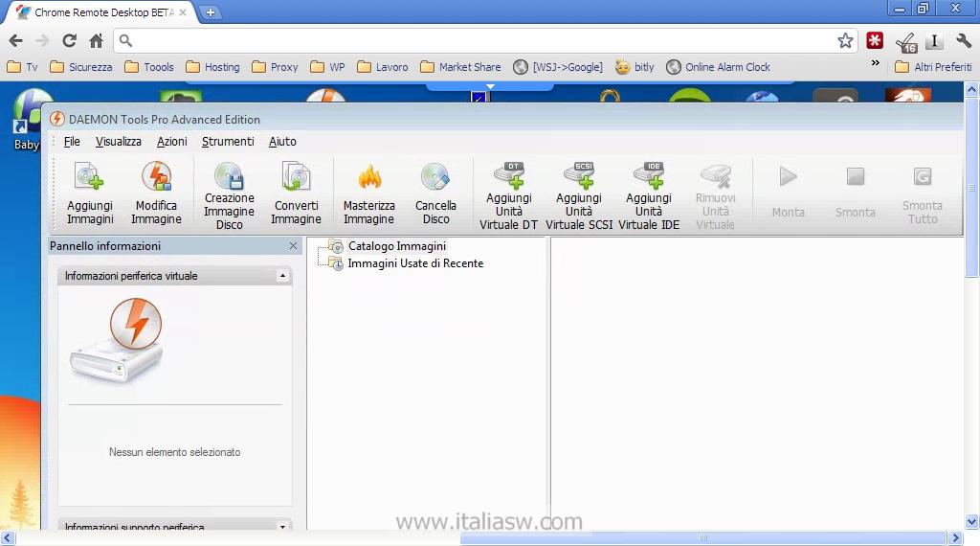Open Chrome wrench settings menu
The image size is (980, 546).
click(x=963, y=40)
